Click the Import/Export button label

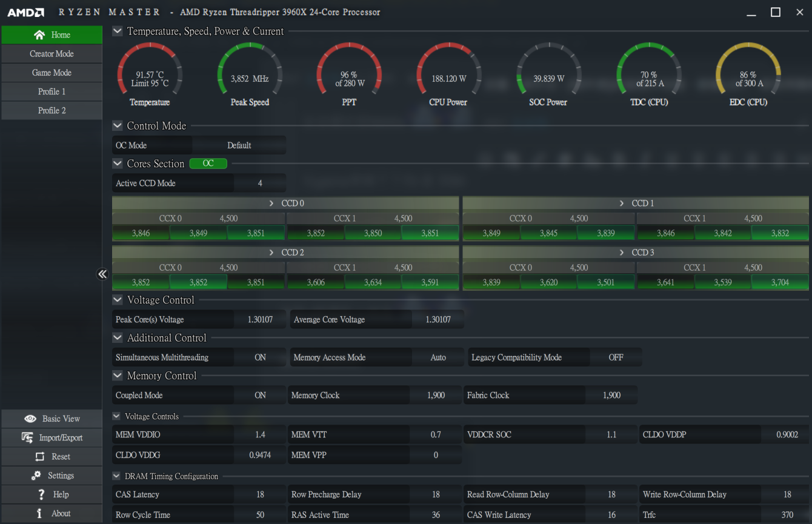pos(61,437)
